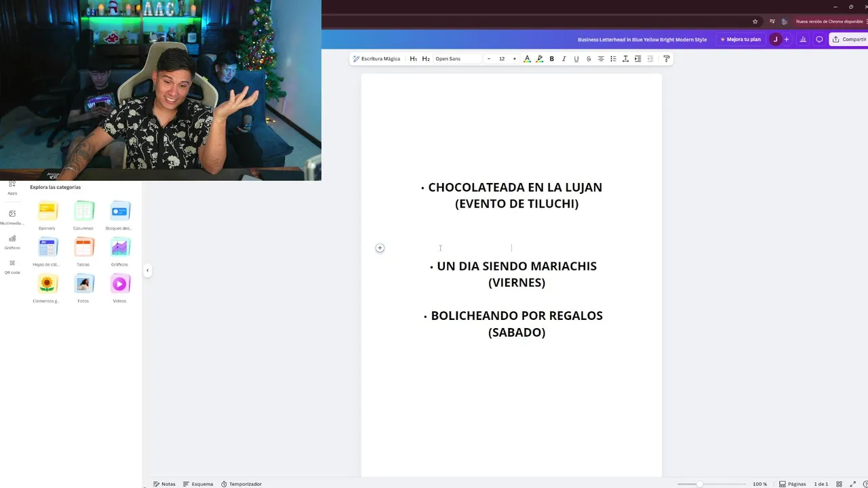
Task: Increase indent of text
Action: tap(637, 59)
